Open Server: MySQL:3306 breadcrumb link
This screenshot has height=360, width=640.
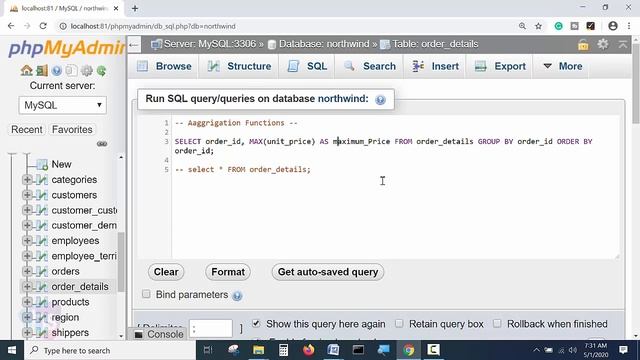point(210,44)
